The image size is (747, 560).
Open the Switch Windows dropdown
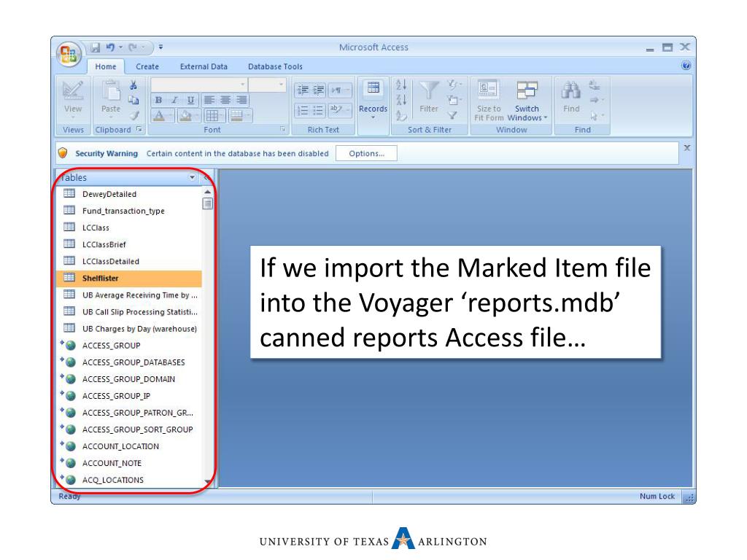coord(527,100)
